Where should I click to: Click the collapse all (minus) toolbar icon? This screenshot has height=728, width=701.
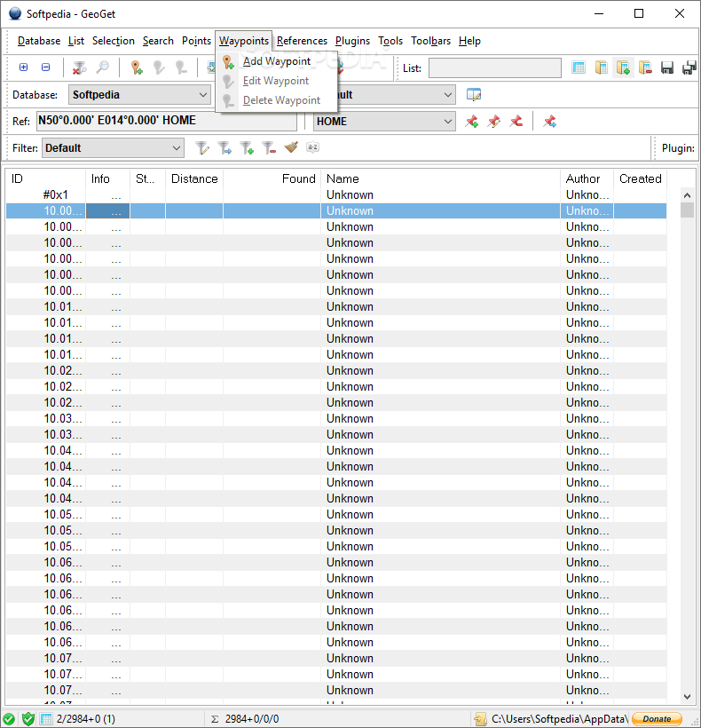coord(45,67)
